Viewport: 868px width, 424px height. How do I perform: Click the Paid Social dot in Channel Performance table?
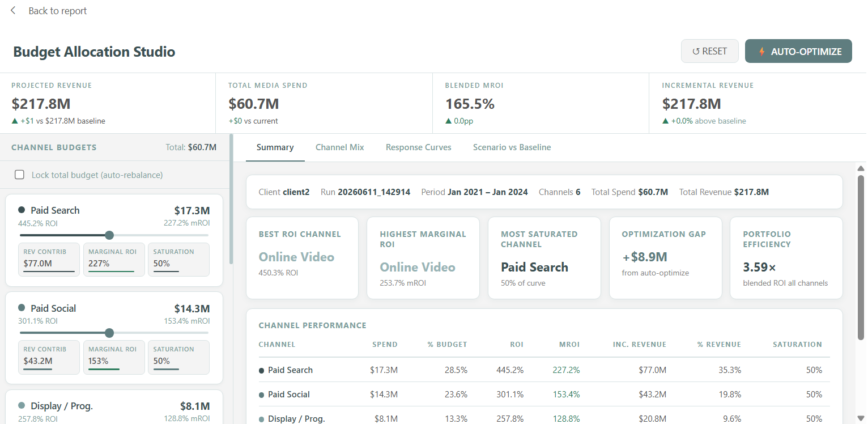(x=262, y=395)
